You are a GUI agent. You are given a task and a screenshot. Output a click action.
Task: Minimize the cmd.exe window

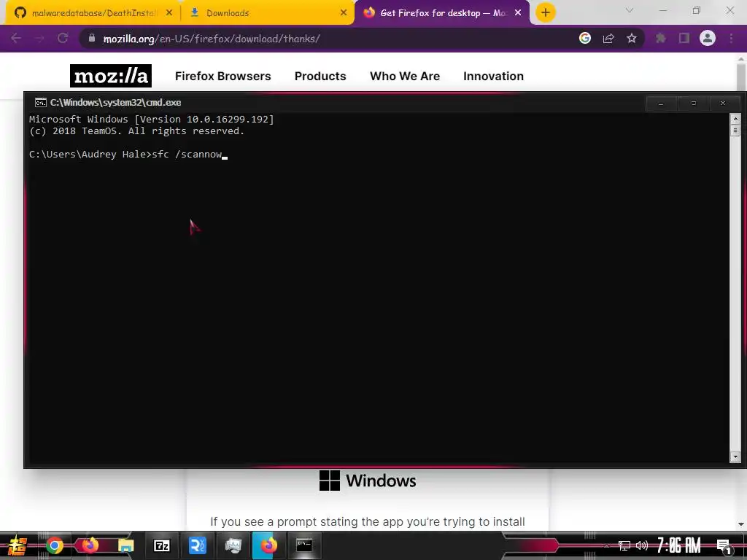[661, 104]
